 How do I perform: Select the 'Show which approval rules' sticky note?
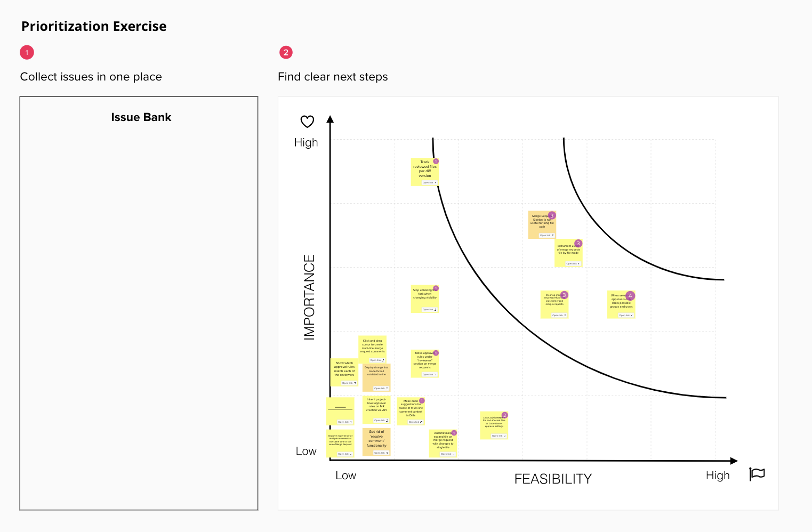pos(344,370)
